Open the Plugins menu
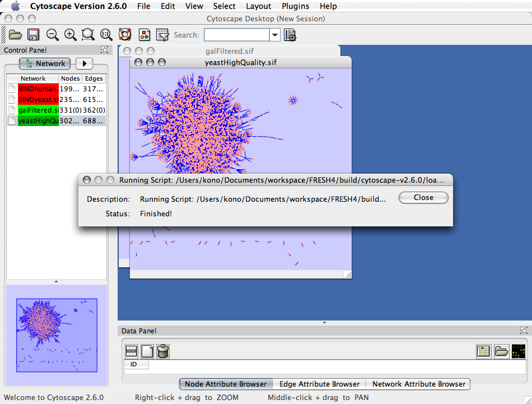The height and width of the screenshot is (404, 532). tap(295, 6)
